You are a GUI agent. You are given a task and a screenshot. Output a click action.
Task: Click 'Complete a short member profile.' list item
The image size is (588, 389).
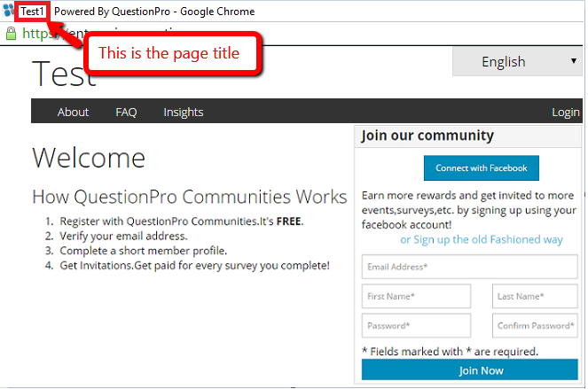pyautogui.click(x=144, y=251)
